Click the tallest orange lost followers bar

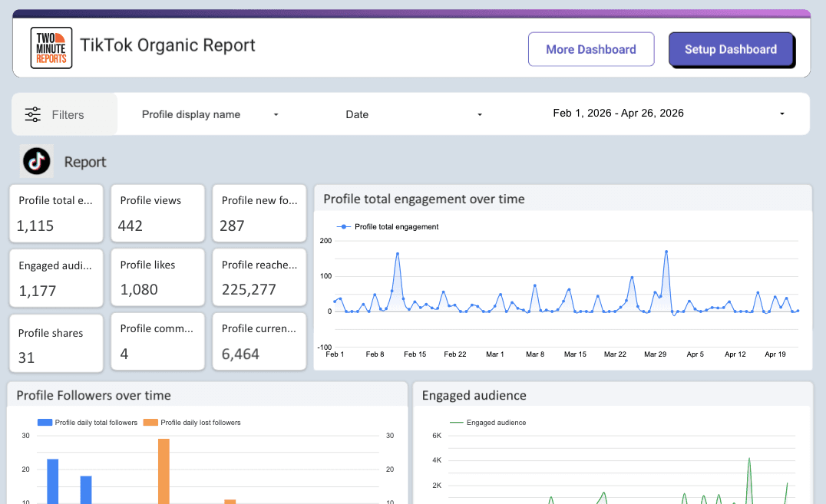pos(164,471)
